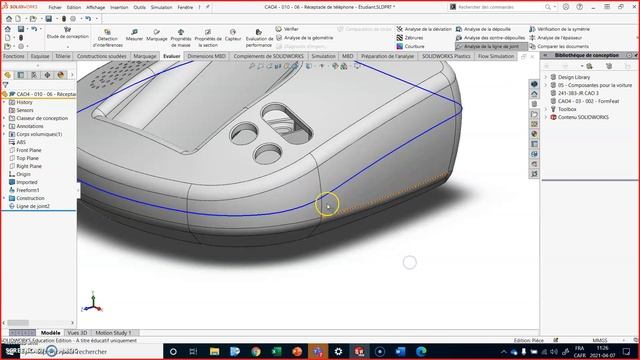Switch to Vues 3D bottom tab
Viewport: 640px width, 360px height.
(x=77, y=333)
